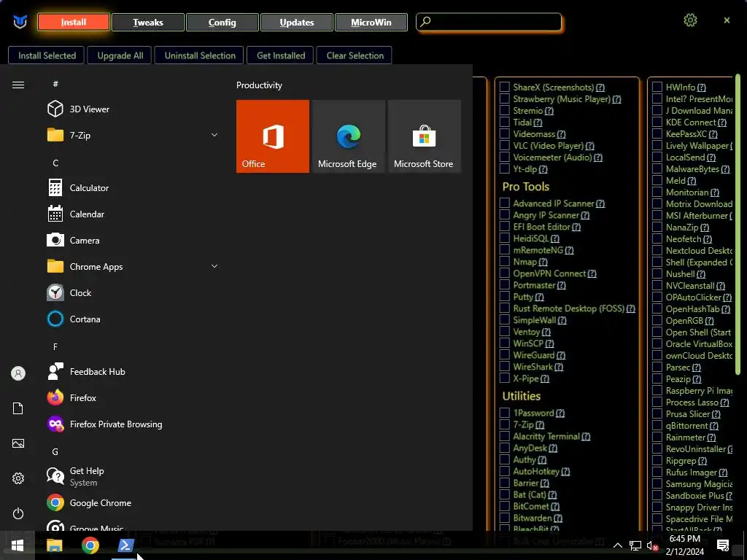Open the 7-Zip folder in Start menu
This screenshot has width=747, height=560.
(131, 135)
